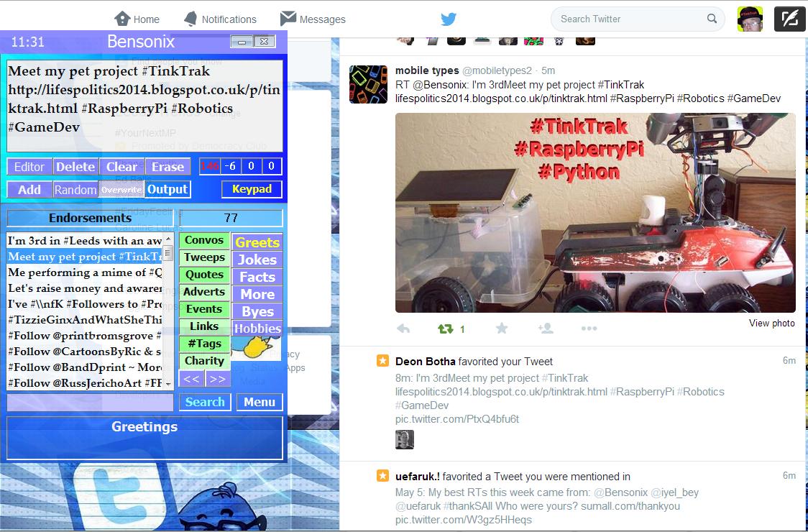This screenshot has height=532, width=808.
Task: Follow mobile types via add-user icon
Action: pos(546,329)
